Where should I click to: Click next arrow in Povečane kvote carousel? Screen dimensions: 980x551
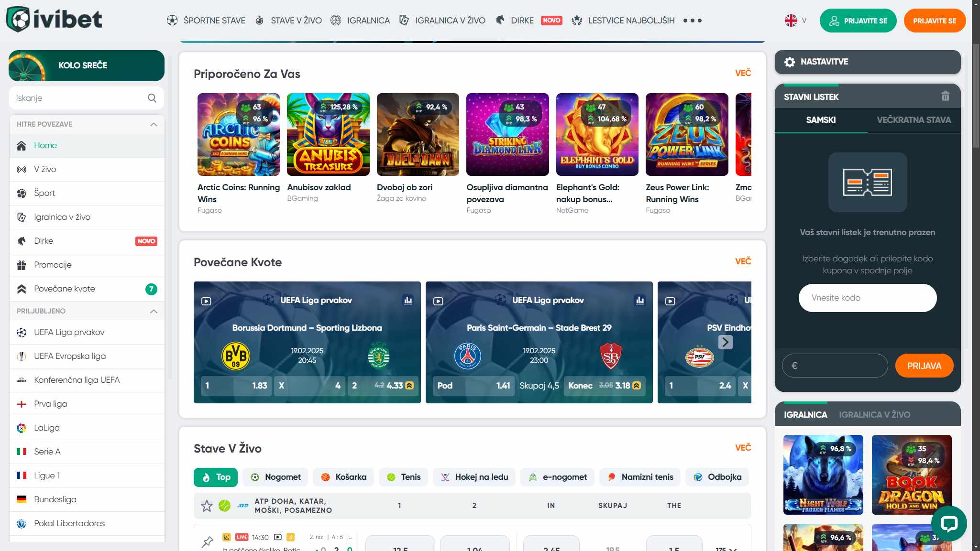[725, 342]
